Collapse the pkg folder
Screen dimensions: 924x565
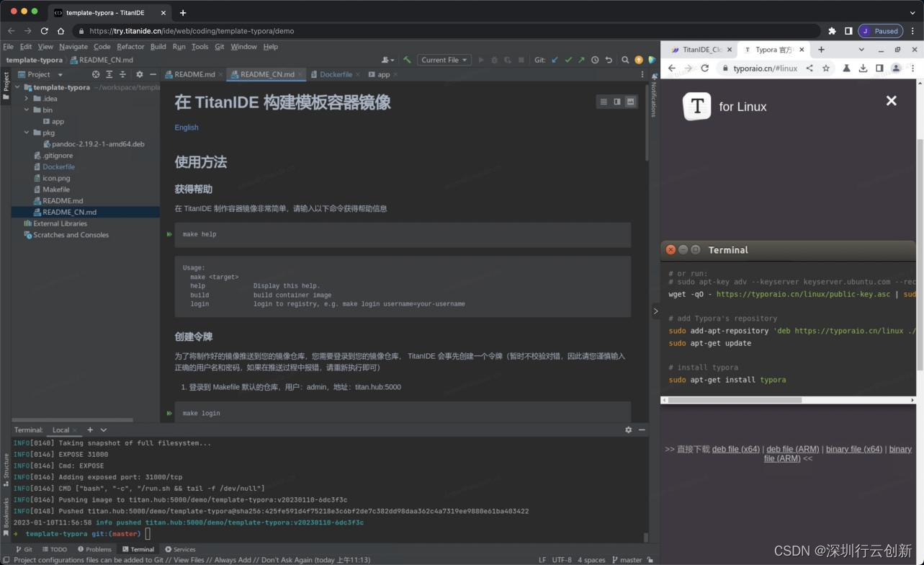(x=27, y=133)
